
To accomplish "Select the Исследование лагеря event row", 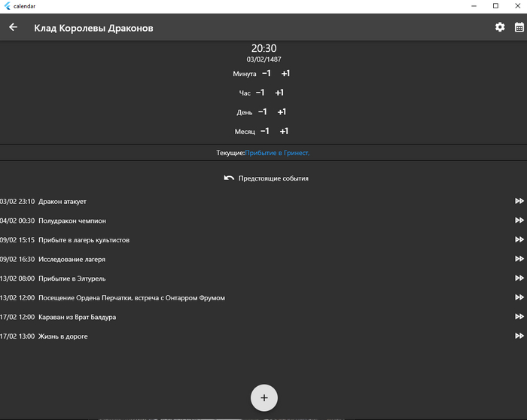I will 263,259.
